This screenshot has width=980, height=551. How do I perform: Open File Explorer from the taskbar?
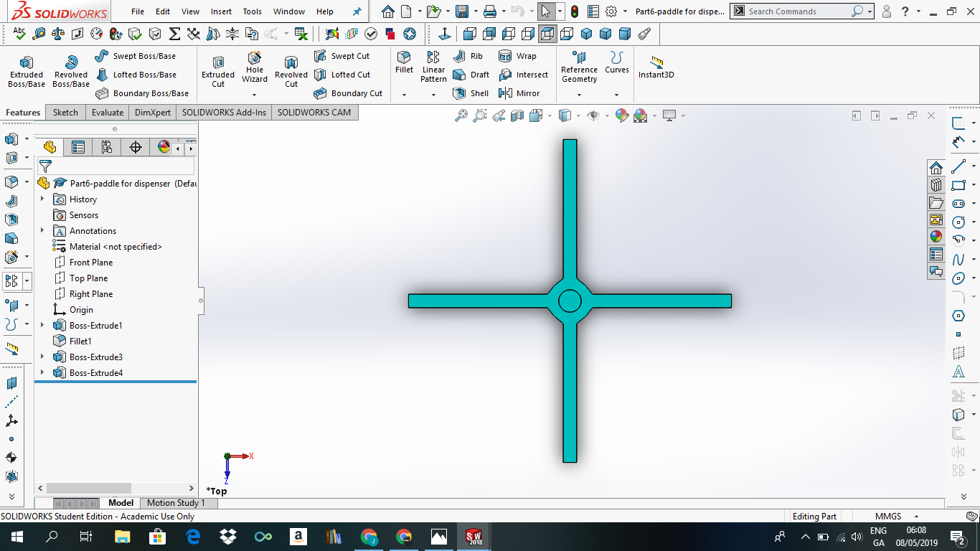coord(123,537)
